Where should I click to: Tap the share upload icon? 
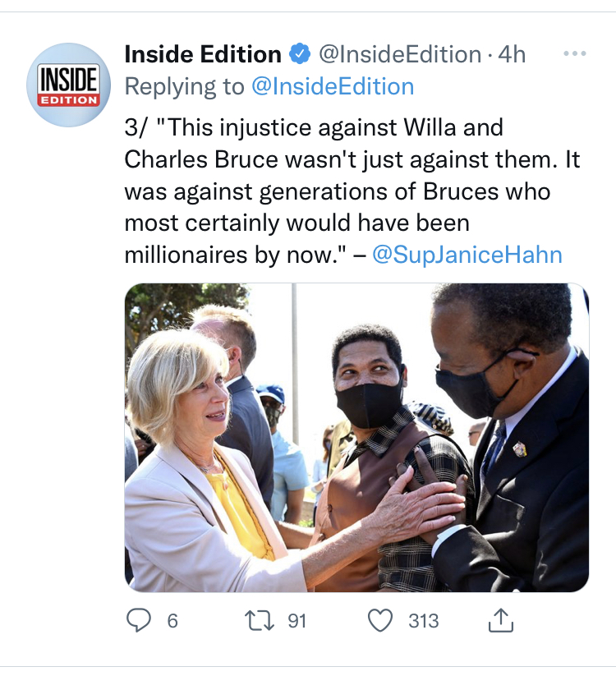pos(500,622)
